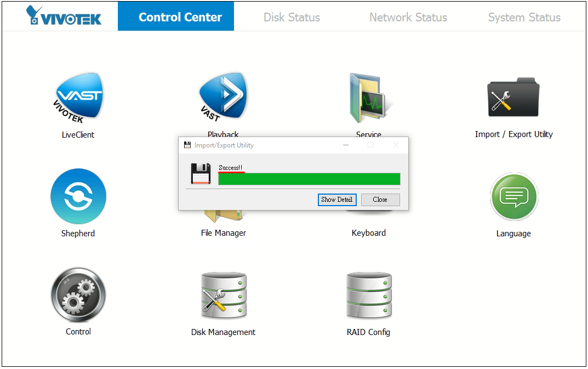Click the Shepherd label

click(78, 234)
